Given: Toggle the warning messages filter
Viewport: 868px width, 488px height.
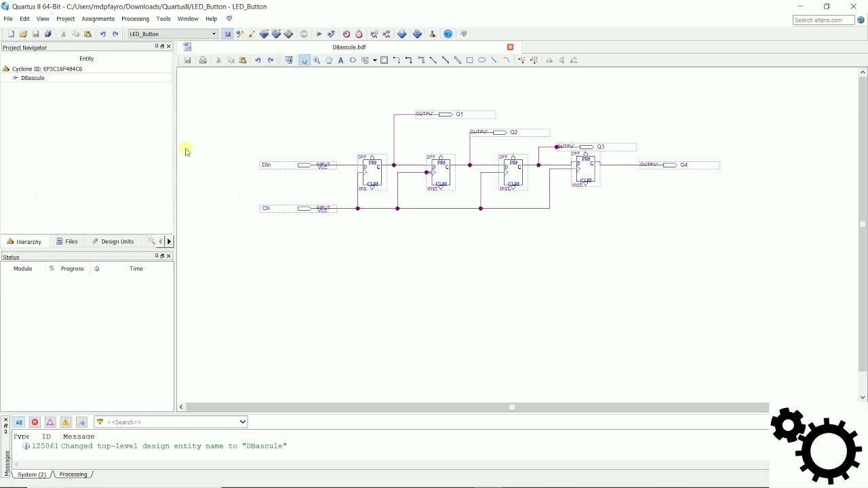Looking at the screenshot, I should click(x=66, y=422).
